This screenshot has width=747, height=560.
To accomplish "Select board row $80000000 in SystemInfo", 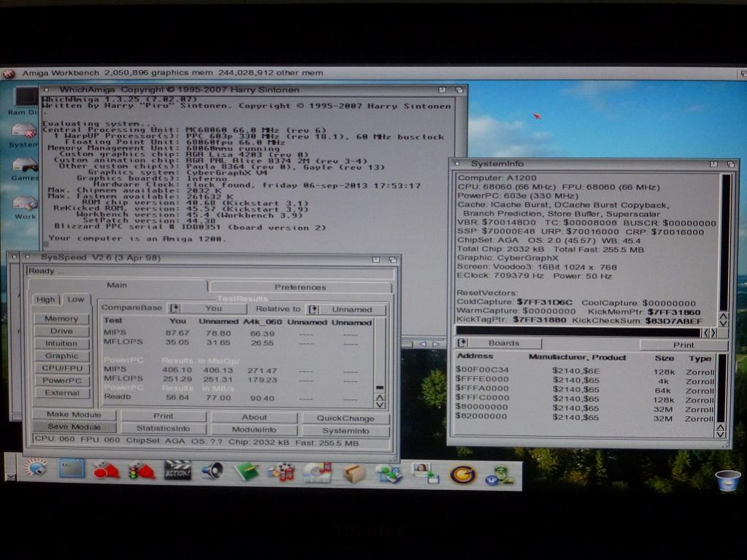I will click(585, 407).
